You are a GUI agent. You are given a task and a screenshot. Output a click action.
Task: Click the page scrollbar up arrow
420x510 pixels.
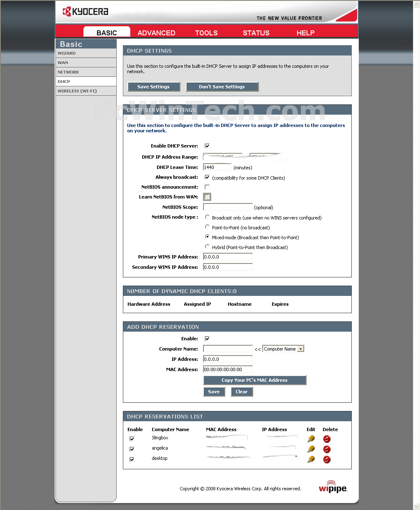416,3
